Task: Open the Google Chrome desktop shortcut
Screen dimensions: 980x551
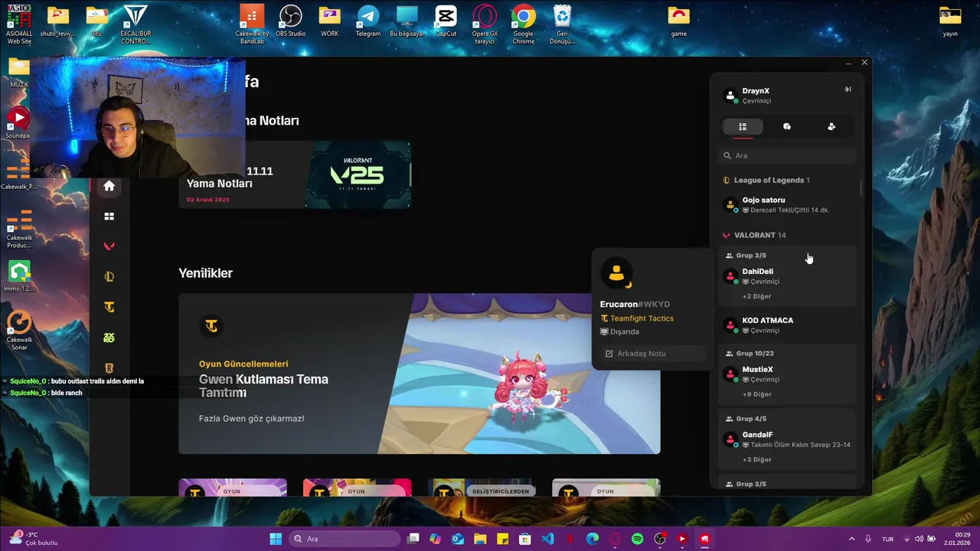Action: point(524,24)
